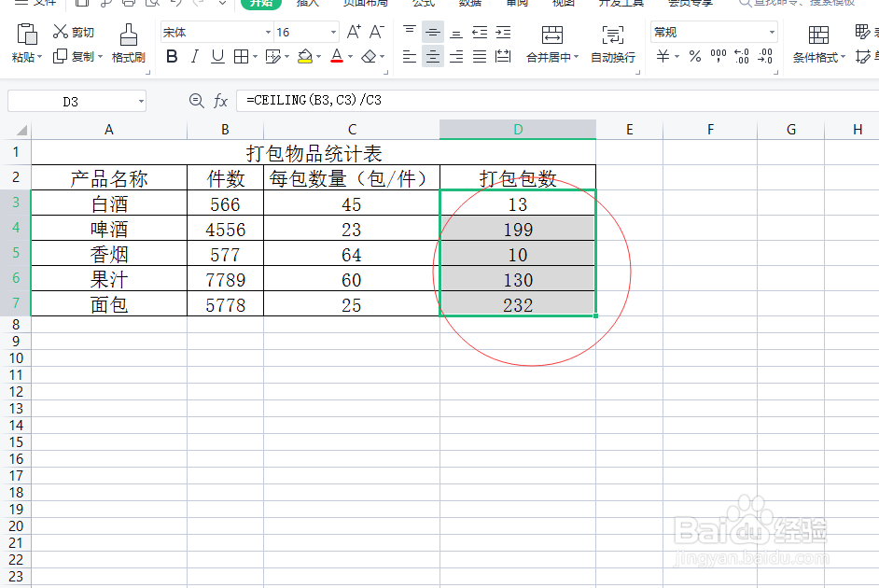Screen dimensions: 879x588
Task: Toggle Underline formatting
Action: tap(217, 57)
